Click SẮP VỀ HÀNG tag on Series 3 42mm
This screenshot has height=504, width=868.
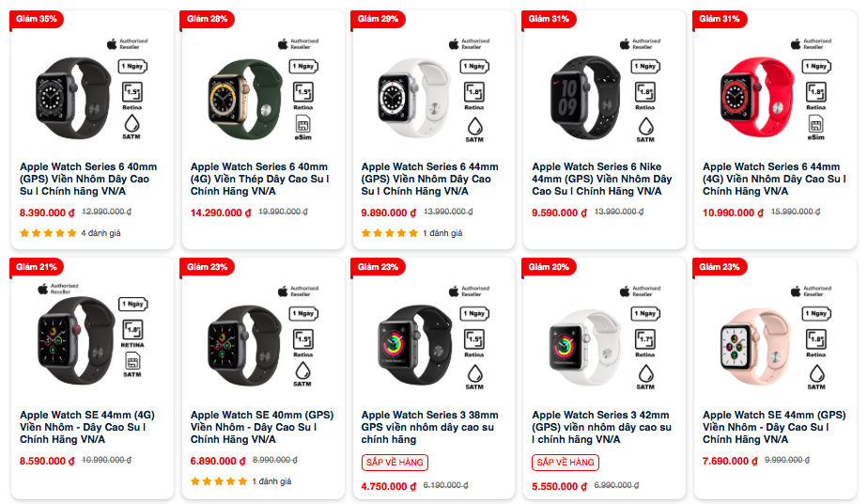pyautogui.click(x=566, y=462)
